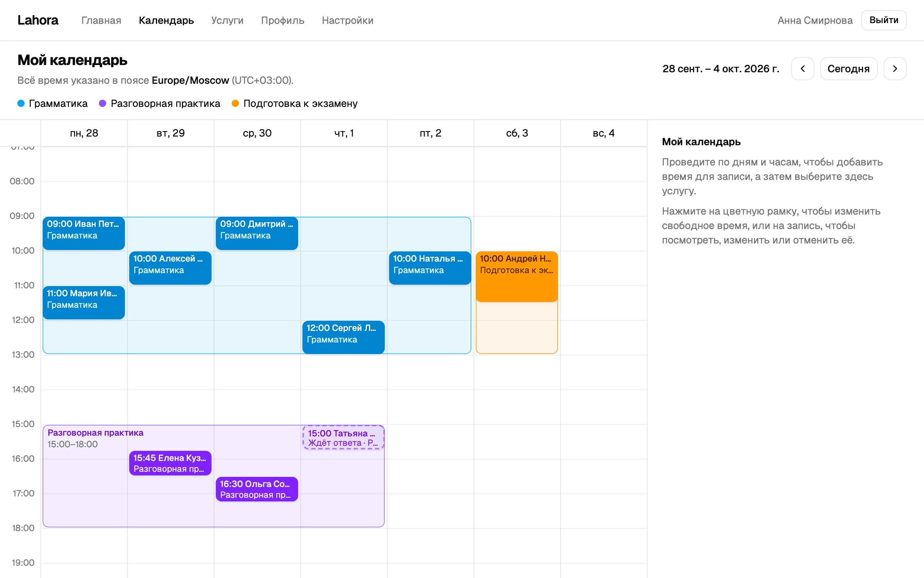Click user name Анна Смирнова
The image size is (924, 578).
(x=815, y=20)
